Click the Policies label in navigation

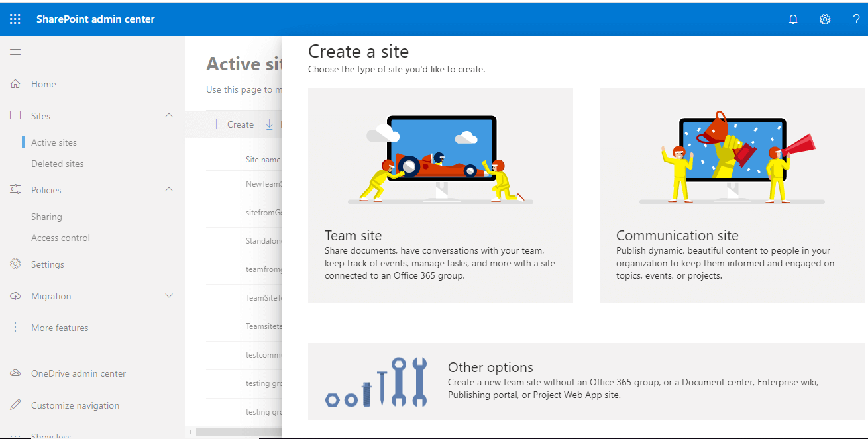(x=46, y=190)
